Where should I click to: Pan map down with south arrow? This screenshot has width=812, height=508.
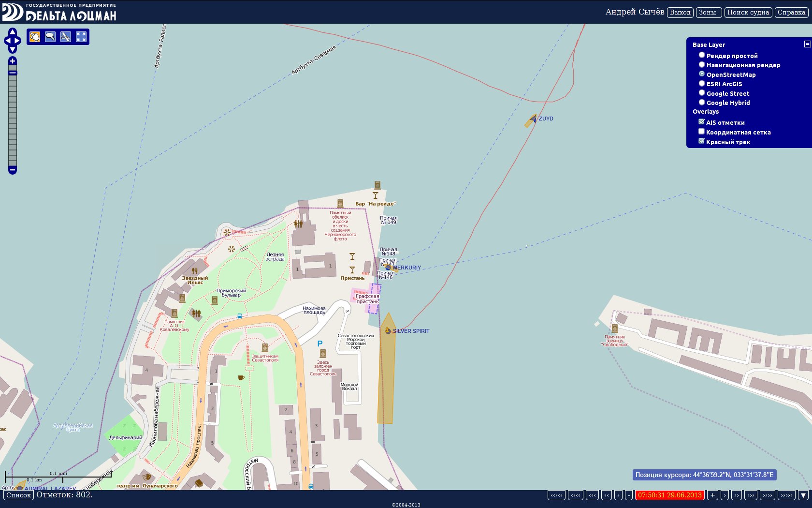point(13,49)
